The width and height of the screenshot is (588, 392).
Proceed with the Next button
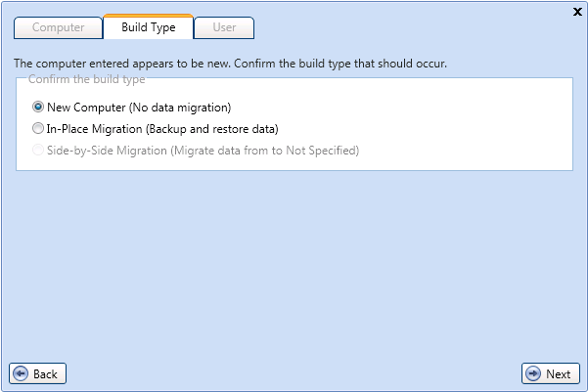pos(551,373)
